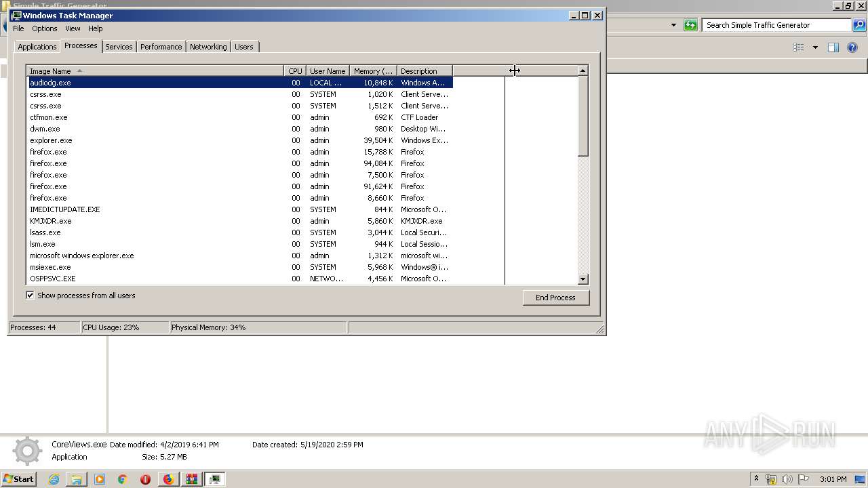Switch to the Applications tab
This screenshot has width=868, height=488.
(x=37, y=47)
